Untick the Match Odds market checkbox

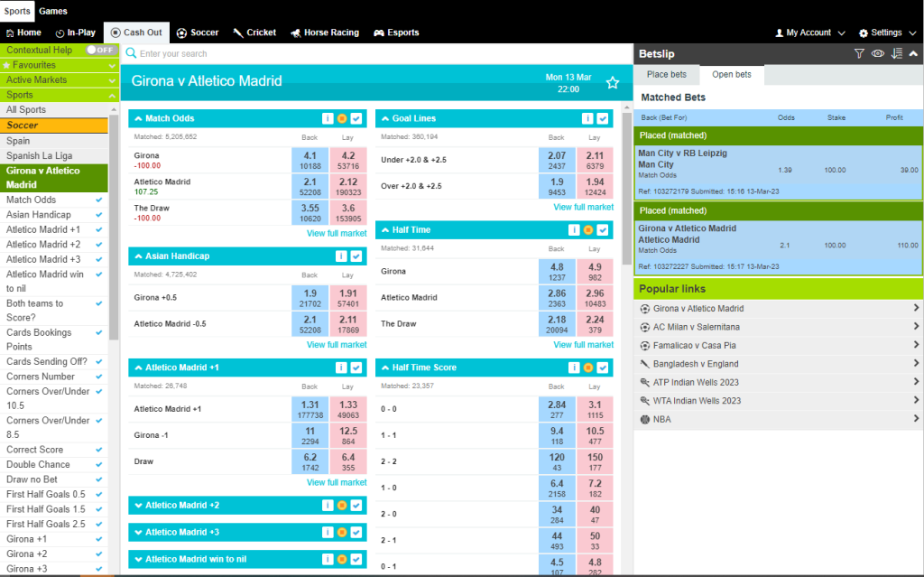tap(356, 118)
